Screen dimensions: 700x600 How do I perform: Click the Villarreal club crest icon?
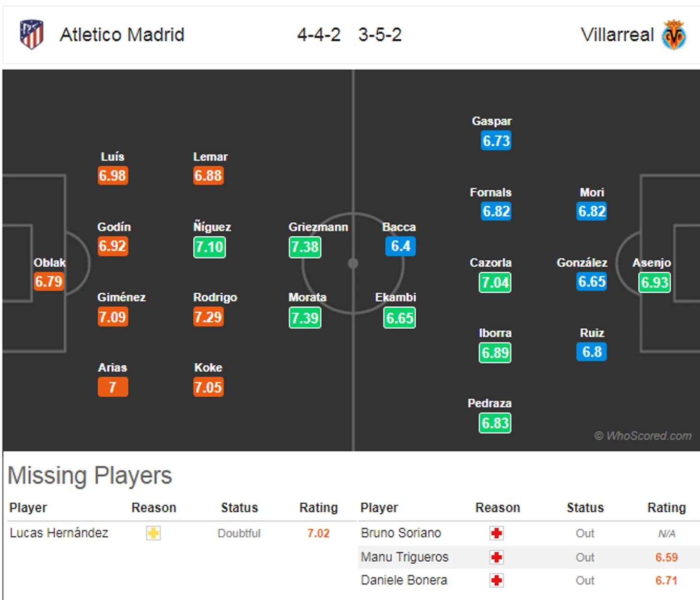(674, 35)
